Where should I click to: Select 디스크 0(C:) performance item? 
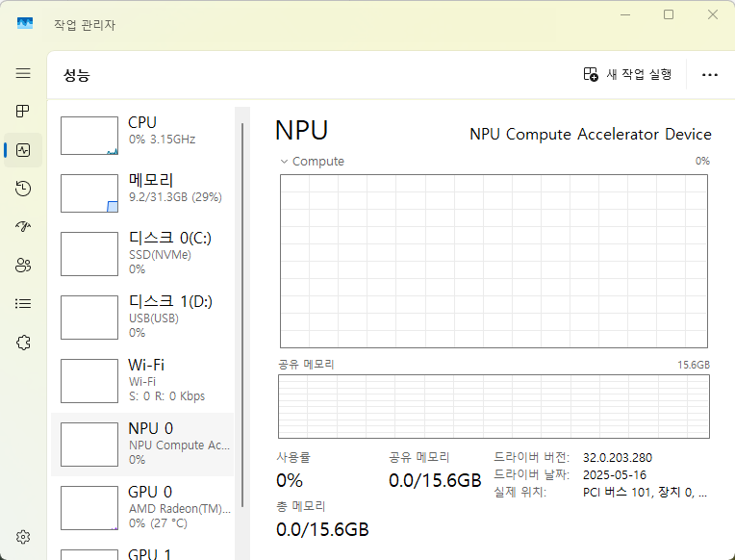144,253
